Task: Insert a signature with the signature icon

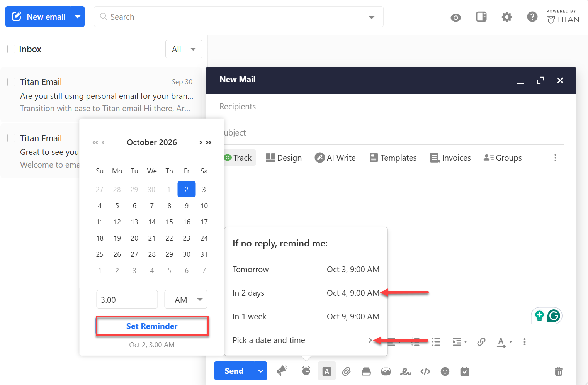Action: click(405, 371)
